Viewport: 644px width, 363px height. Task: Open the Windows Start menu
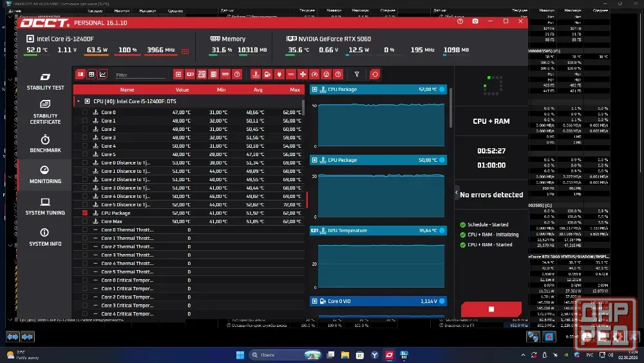click(240, 355)
